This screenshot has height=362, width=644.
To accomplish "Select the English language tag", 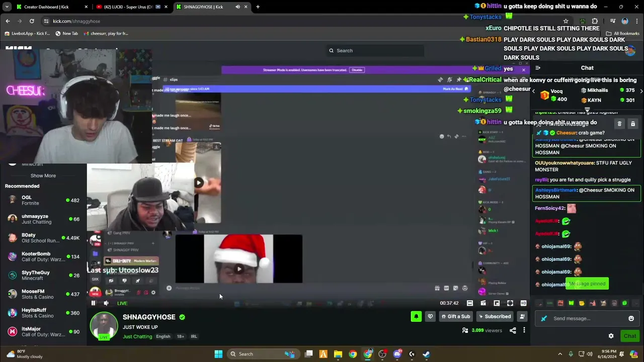I will coord(163,336).
